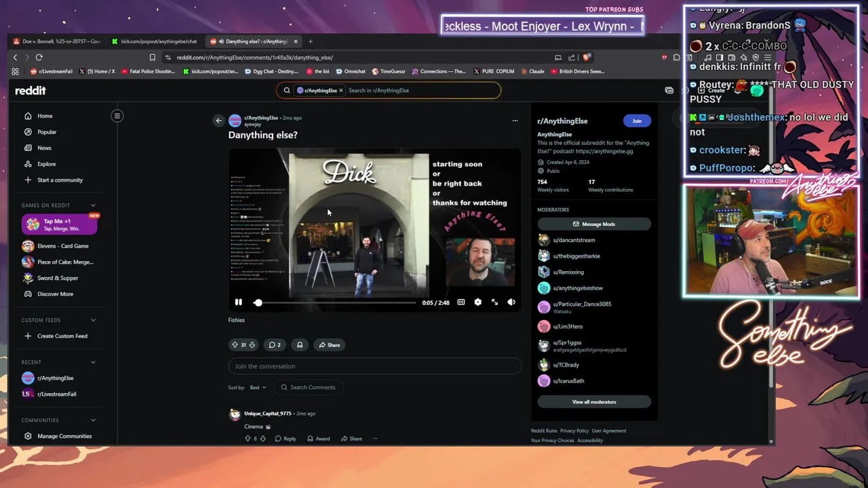Reply to the Cinema comment

click(285, 439)
